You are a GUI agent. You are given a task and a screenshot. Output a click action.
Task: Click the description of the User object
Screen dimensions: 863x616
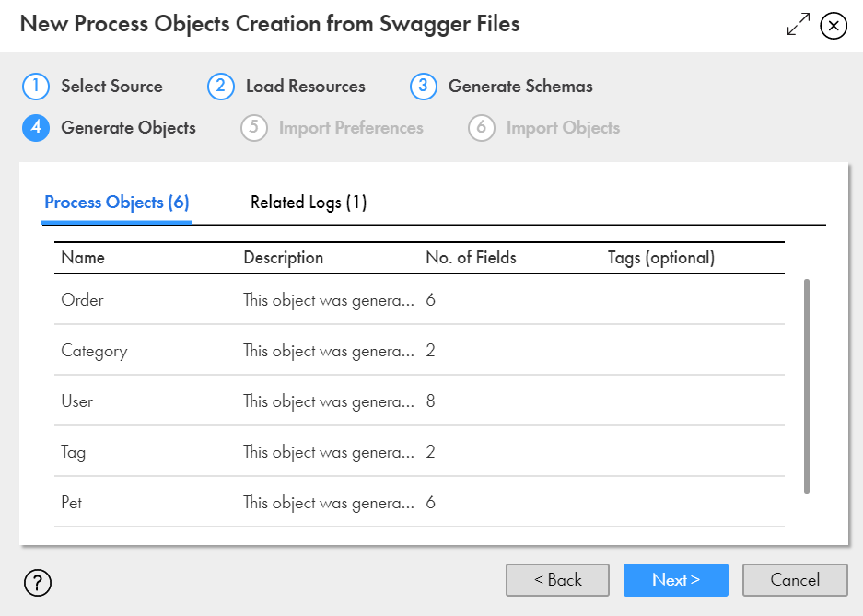[329, 401]
